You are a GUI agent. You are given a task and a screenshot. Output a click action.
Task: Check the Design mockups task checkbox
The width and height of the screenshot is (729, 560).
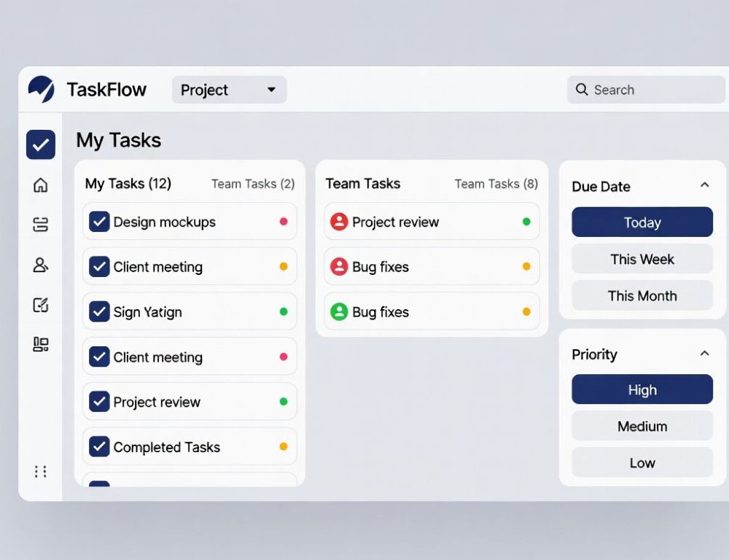click(100, 222)
